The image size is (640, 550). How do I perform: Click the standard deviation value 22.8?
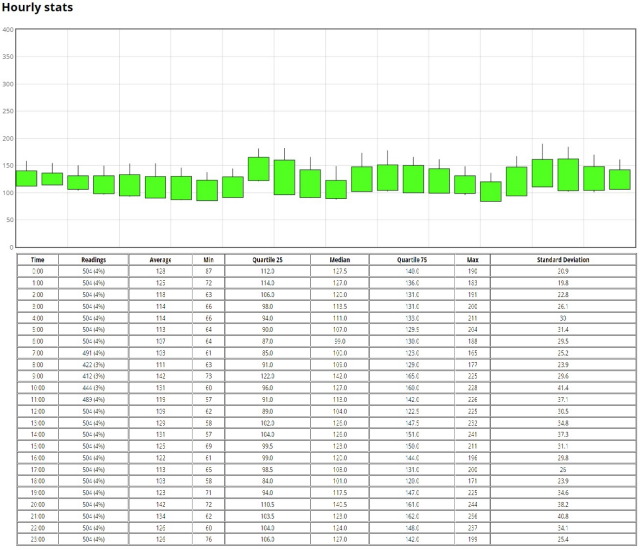coord(563,295)
